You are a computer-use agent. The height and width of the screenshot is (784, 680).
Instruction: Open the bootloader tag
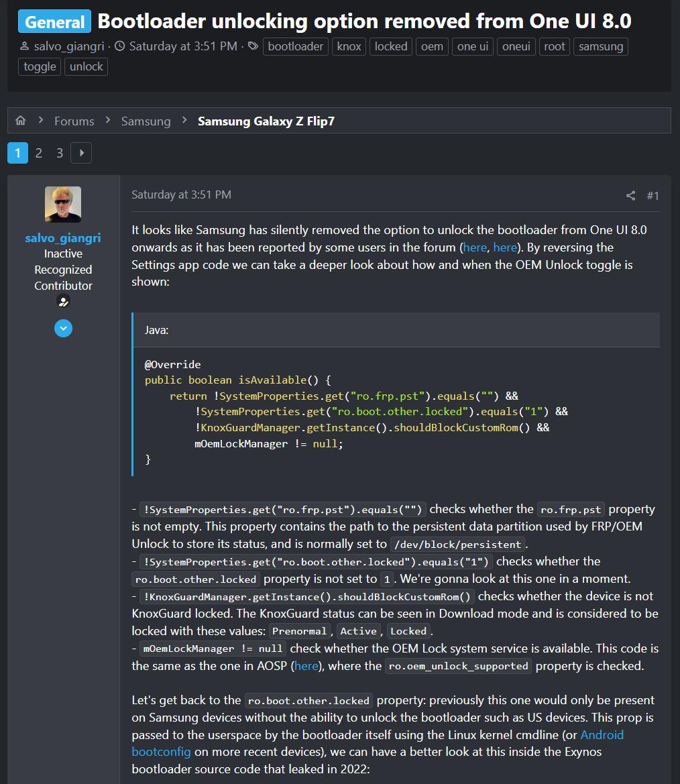click(296, 46)
